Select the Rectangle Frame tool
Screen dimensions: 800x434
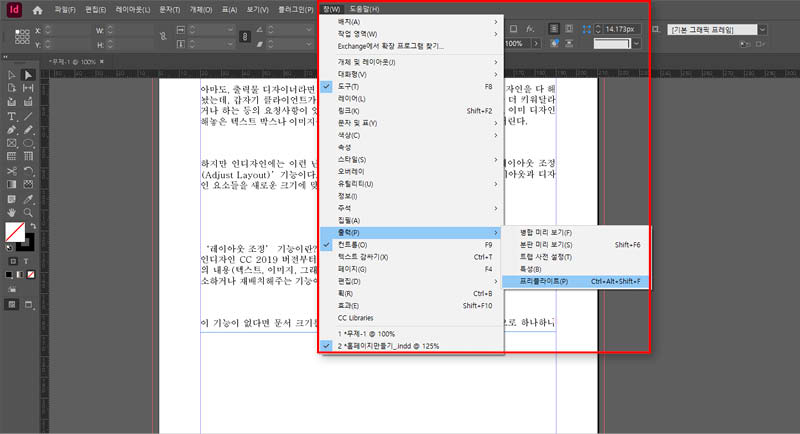pyautogui.click(x=12, y=143)
